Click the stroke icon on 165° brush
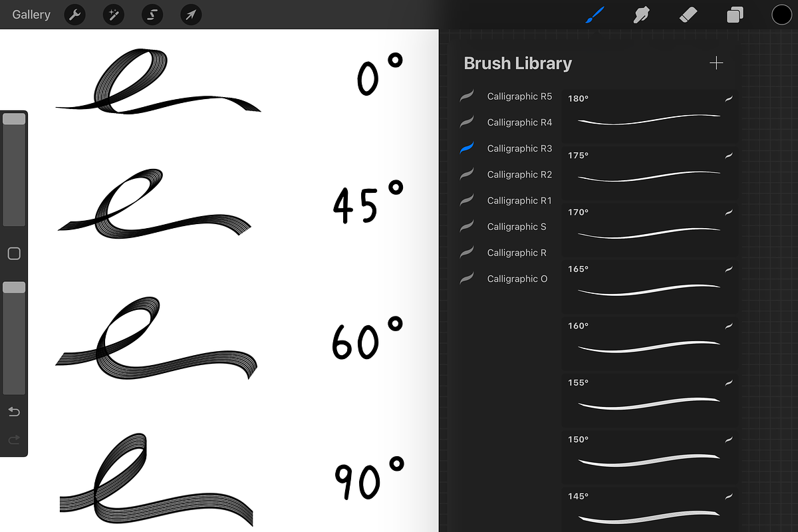Screen dimensions: 798x532 tap(728, 269)
